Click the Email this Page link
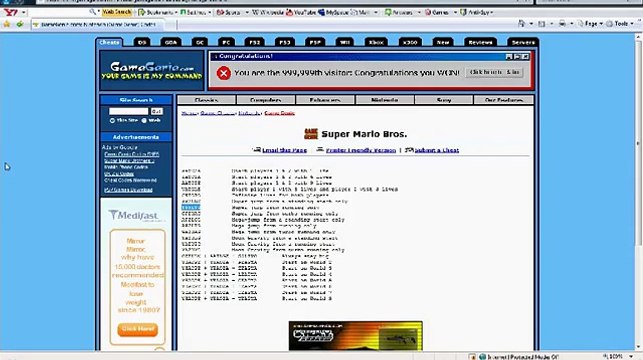Viewport: 643px width, 360px height. (284, 150)
